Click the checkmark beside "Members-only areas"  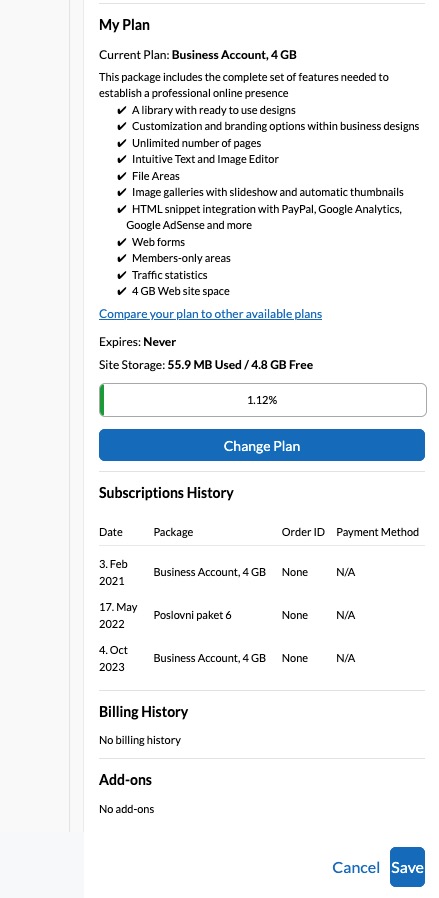tap(121, 258)
